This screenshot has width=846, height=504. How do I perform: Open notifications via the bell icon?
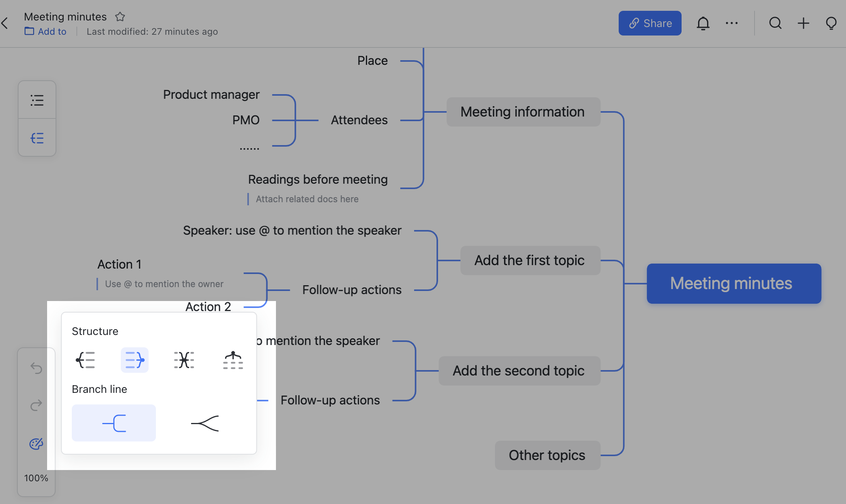704,23
